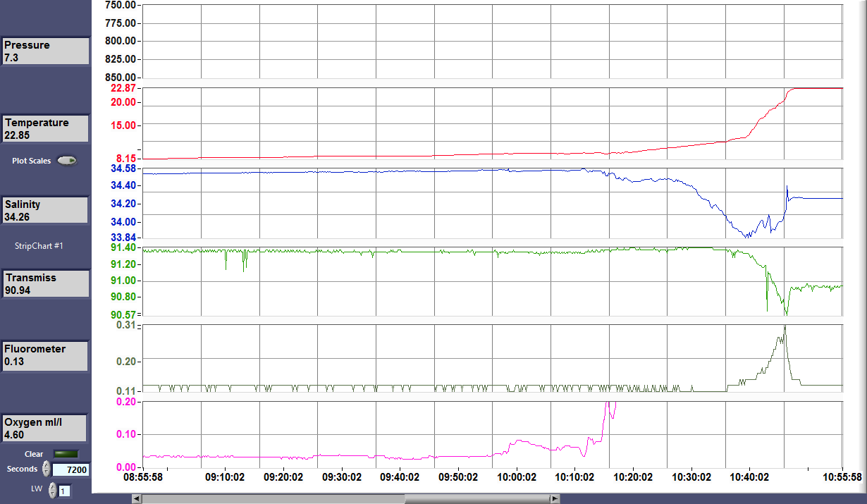Click the 850.00 pressure scale value
The image size is (867, 504).
[121, 78]
